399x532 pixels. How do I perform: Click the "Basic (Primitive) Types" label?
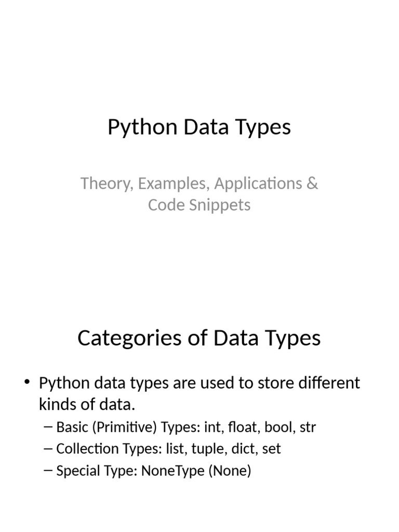(107, 428)
